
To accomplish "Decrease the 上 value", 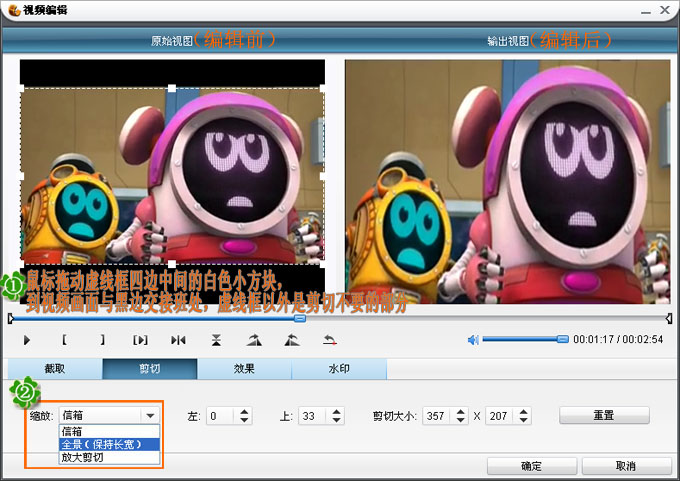I will click(x=337, y=420).
